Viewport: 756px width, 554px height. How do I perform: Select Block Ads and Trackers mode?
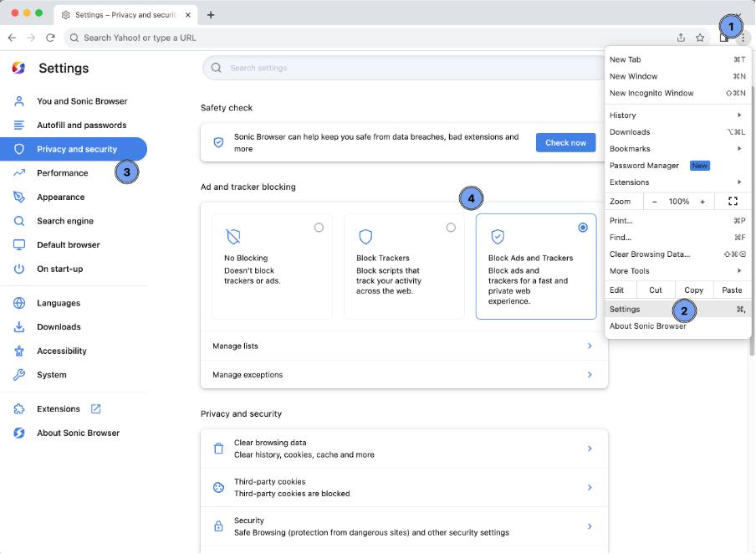583,227
